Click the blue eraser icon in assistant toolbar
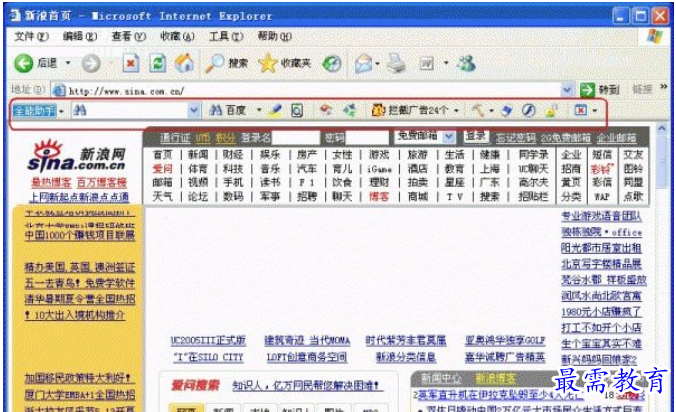Viewport: 676px width, 412px height. click(507, 111)
